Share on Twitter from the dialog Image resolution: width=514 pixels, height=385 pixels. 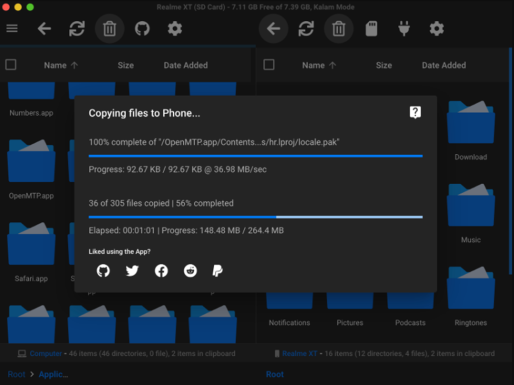pos(132,271)
